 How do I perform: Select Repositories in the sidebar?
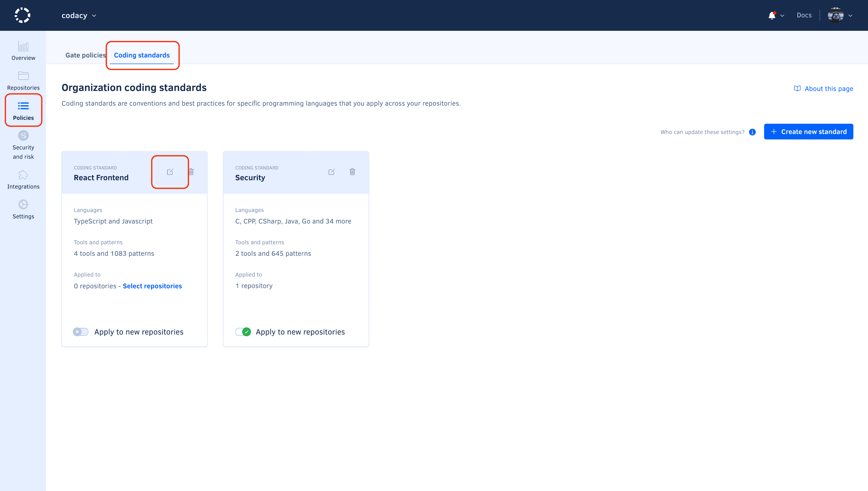(x=23, y=80)
